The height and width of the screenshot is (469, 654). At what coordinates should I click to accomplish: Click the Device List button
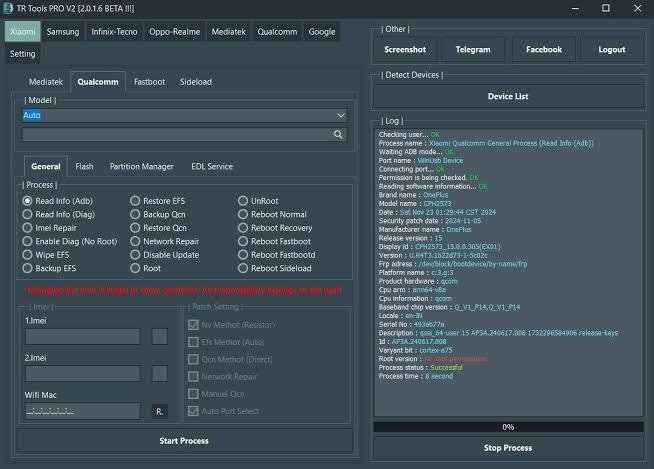(x=508, y=96)
